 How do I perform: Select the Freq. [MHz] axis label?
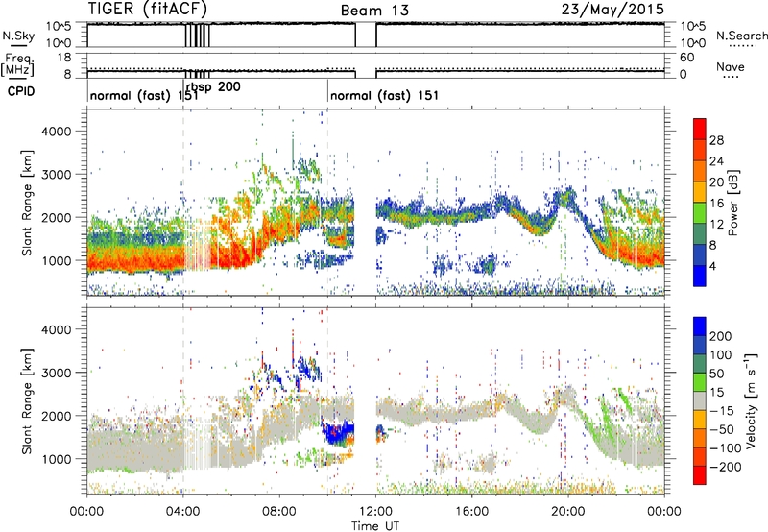pos(17,65)
